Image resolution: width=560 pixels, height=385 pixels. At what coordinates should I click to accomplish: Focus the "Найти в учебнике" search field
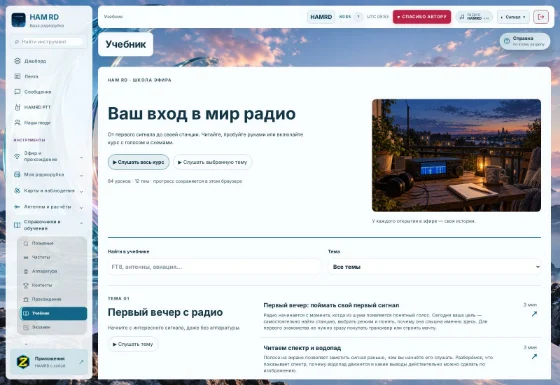tap(215, 267)
